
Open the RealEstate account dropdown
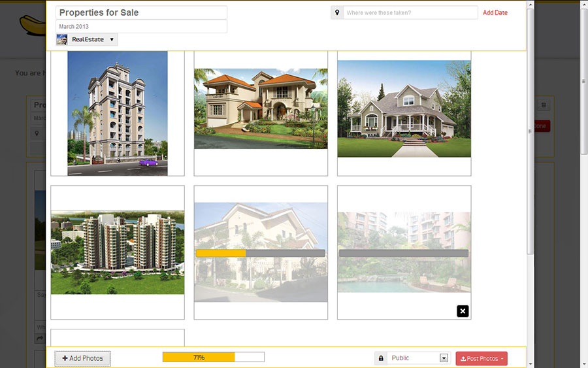pyautogui.click(x=87, y=39)
